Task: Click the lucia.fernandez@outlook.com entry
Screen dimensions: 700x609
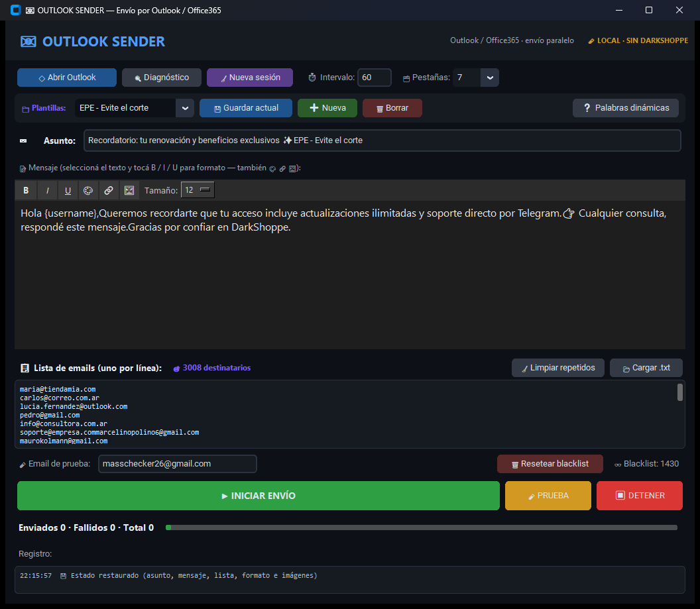Action: click(74, 406)
